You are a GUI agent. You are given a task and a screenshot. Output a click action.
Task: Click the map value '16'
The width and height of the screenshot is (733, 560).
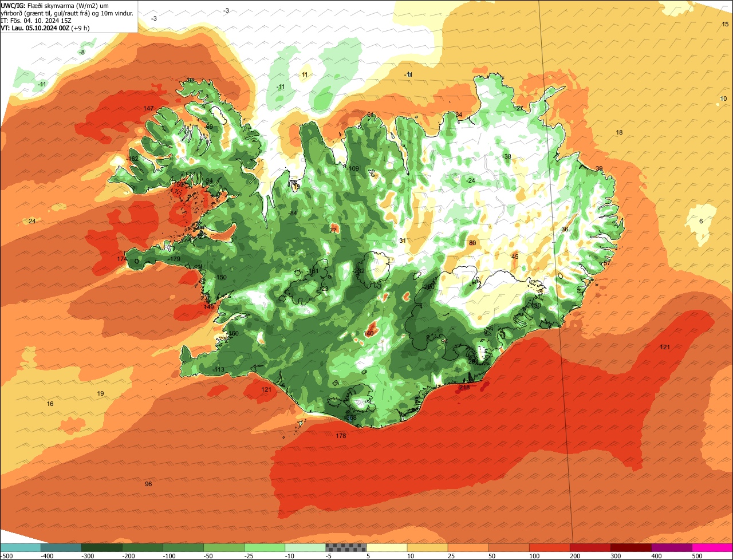pyautogui.click(x=50, y=404)
